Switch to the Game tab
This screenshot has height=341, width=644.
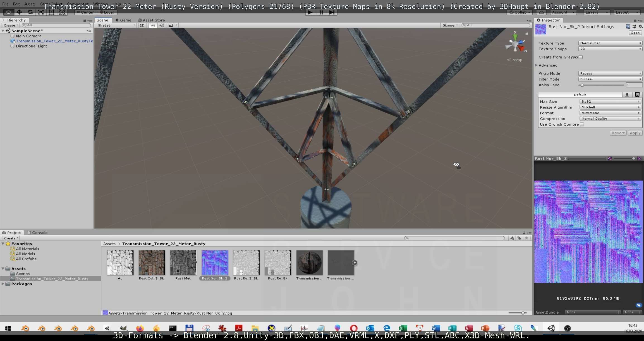click(123, 20)
